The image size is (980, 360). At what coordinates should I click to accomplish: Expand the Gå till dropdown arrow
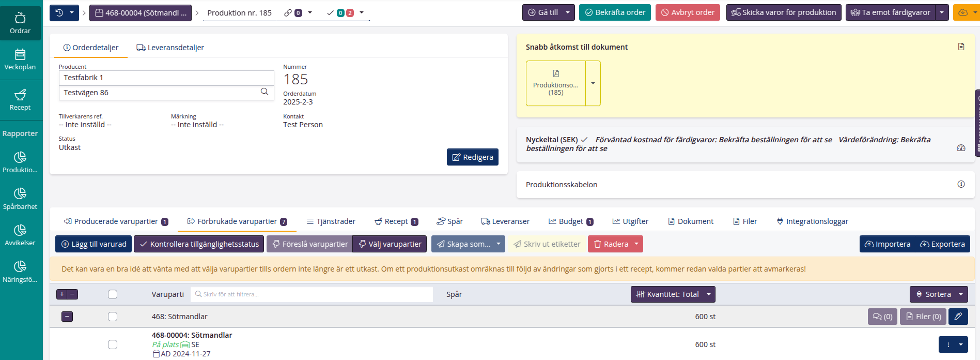pos(568,12)
